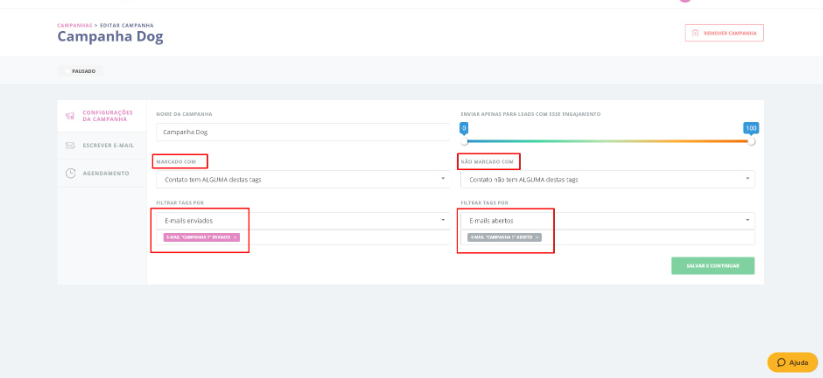823x378 pixels.
Task: Grab the maximum engagement slider handle at 100
Action: (751, 141)
